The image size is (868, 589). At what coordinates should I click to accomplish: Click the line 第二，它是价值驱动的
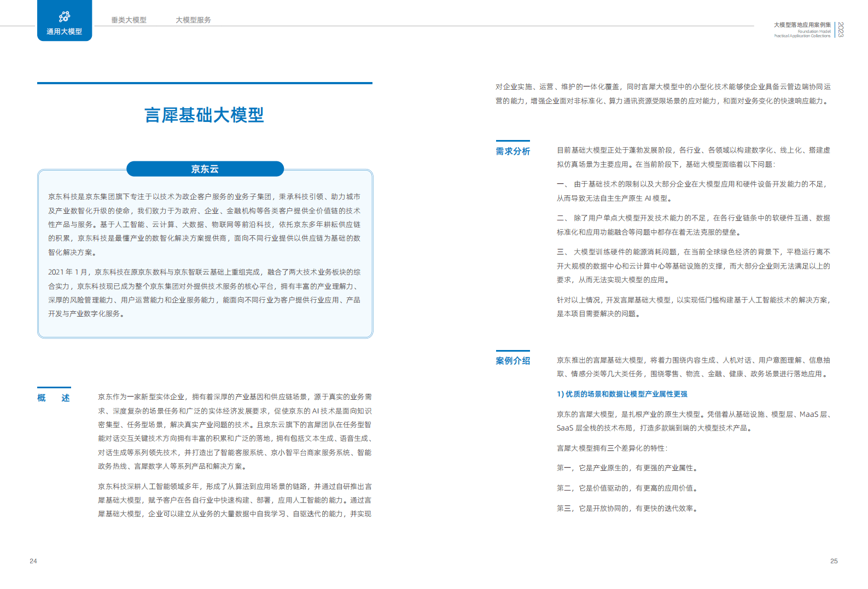[627, 488]
